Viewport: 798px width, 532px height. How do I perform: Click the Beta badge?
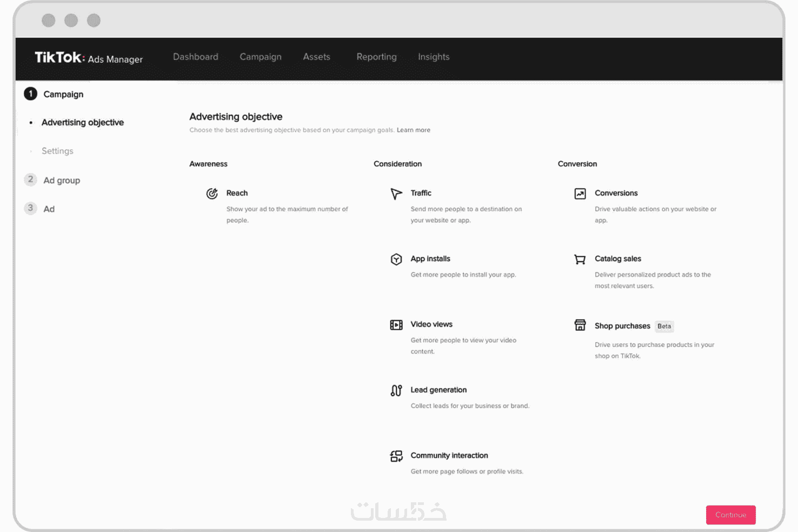click(x=664, y=326)
